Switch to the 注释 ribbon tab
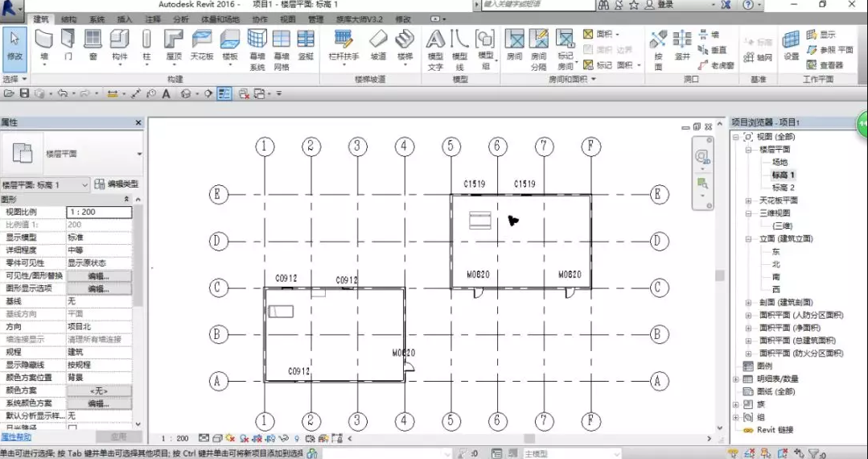 (153, 19)
